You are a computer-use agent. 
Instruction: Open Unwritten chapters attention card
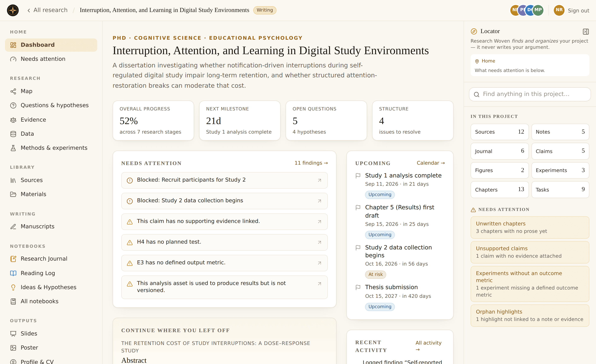[x=530, y=227]
